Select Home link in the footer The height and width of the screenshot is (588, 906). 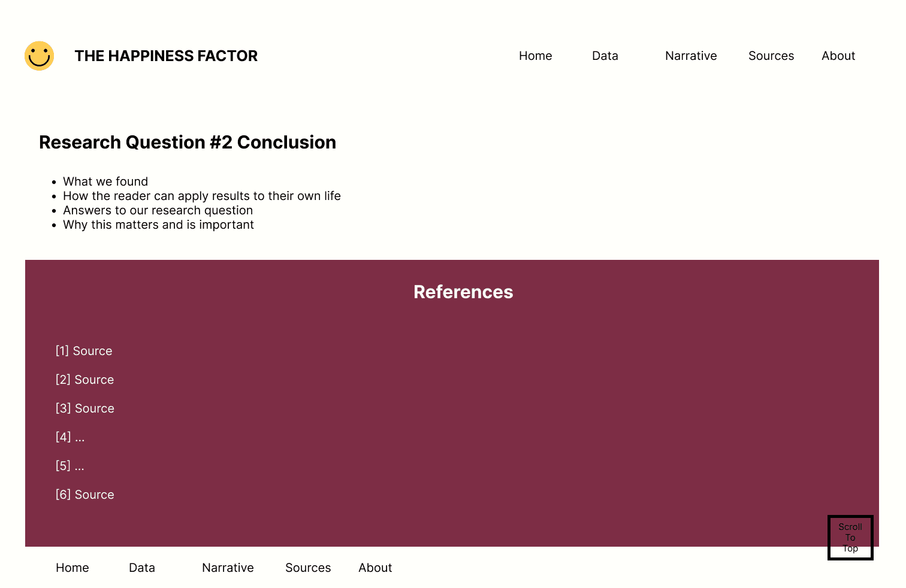(73, 568)
